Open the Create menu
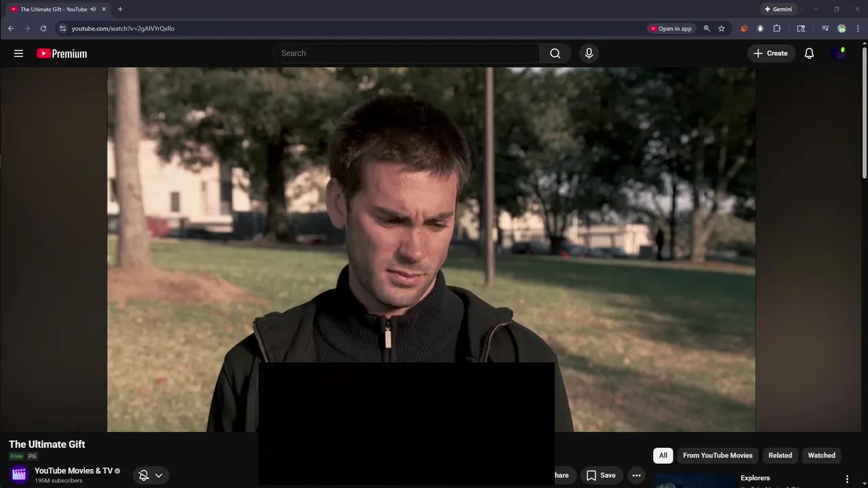 [771, 54]
